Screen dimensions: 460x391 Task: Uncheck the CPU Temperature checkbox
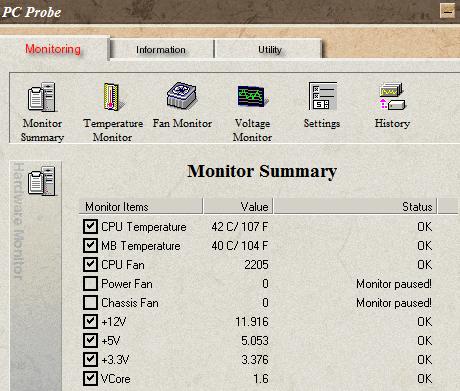(90, 226)
